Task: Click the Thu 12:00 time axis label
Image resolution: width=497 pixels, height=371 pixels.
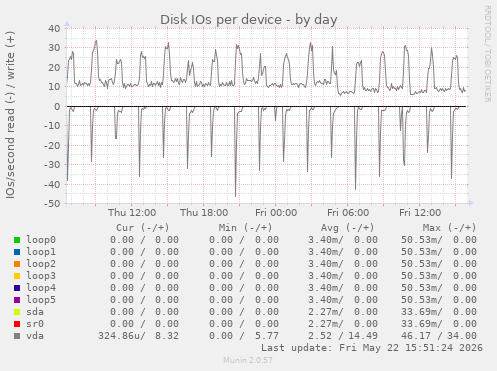Action: click(132, 213)
